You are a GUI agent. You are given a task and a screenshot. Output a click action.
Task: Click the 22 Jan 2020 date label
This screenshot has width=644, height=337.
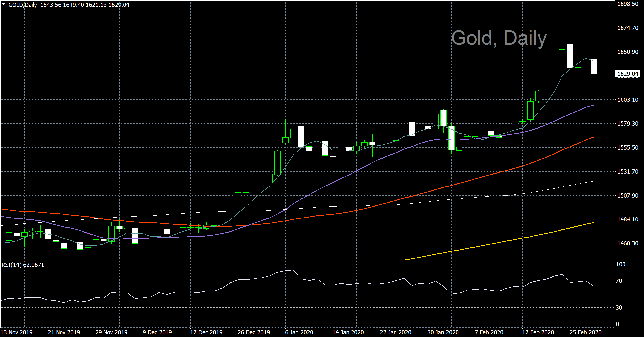point(395,332)
